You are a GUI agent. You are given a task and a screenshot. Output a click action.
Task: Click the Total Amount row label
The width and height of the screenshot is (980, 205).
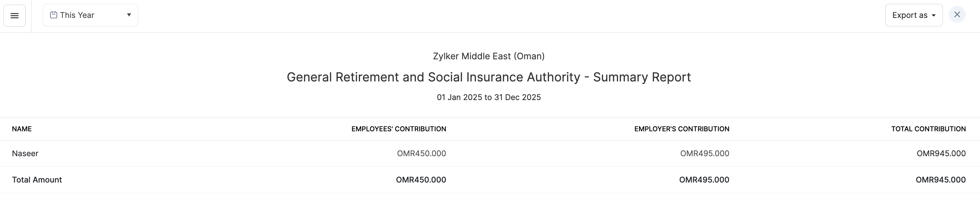pos(37,179)
